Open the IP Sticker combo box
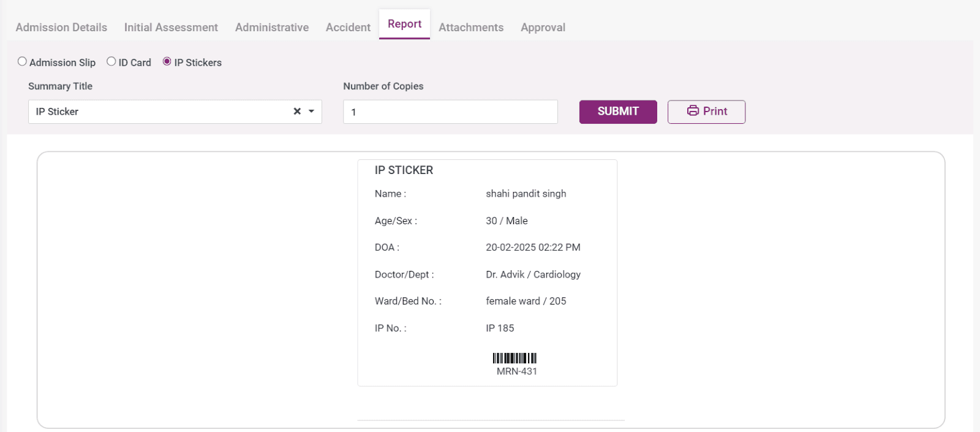The image size is (980, 432). pos(159,112)
